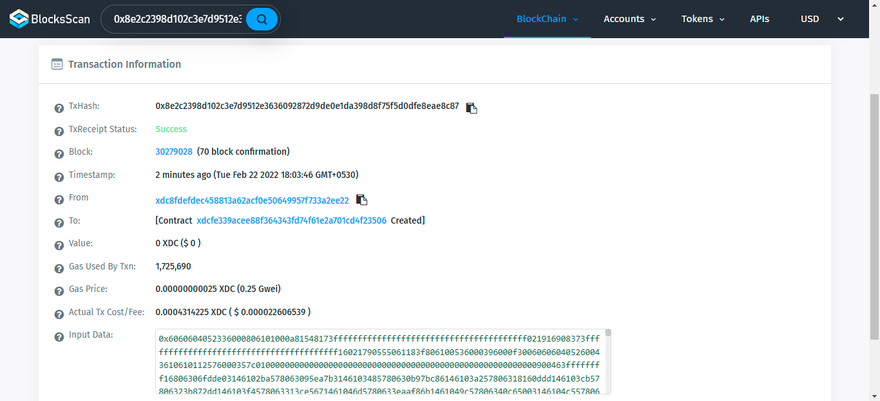This screenshot has height=401, width=880.
Task: Open the From address xdc8fdefdec link
Action: tap(252, 200)
